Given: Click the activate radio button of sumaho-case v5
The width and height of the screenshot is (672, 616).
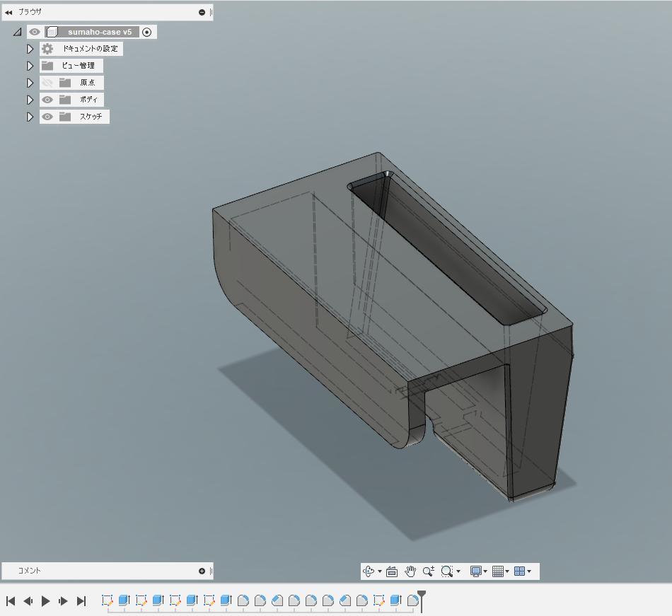Looking at the screenshot, I should (x=146, y=32).
